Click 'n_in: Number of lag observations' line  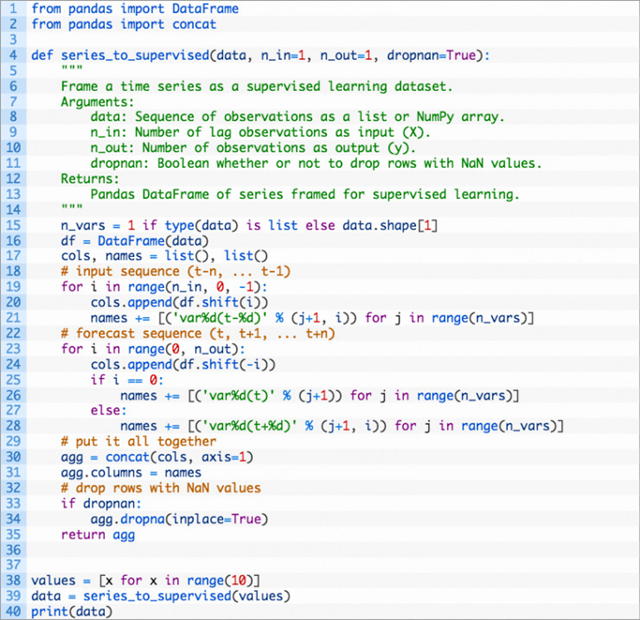coord(260,133)
